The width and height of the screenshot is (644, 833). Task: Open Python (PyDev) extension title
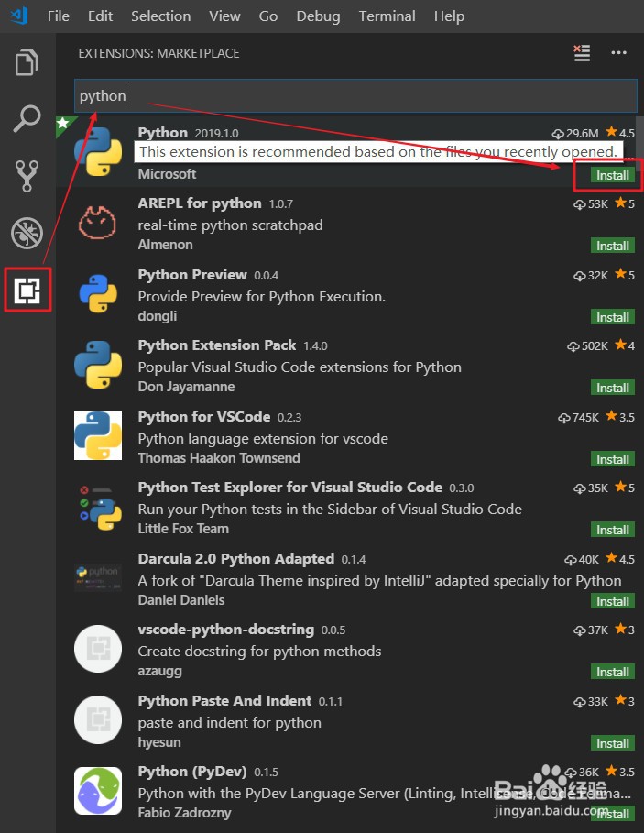[192, 772]
